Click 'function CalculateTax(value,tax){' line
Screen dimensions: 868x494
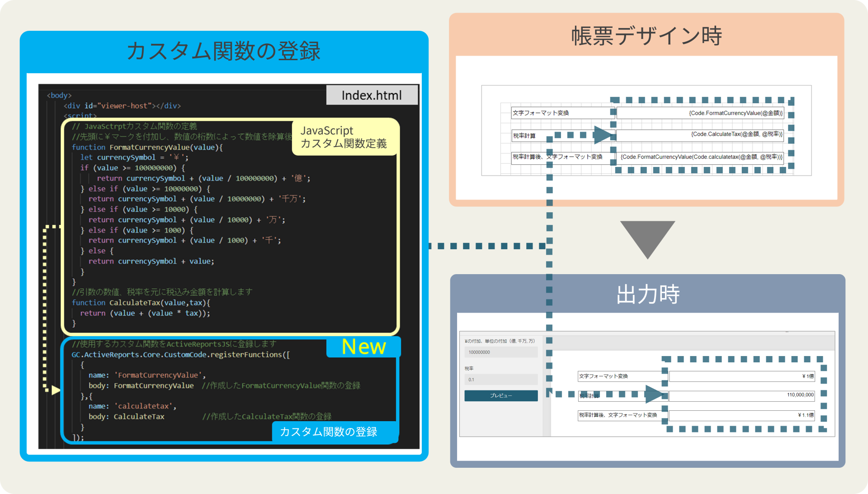[x=141, y=303]
